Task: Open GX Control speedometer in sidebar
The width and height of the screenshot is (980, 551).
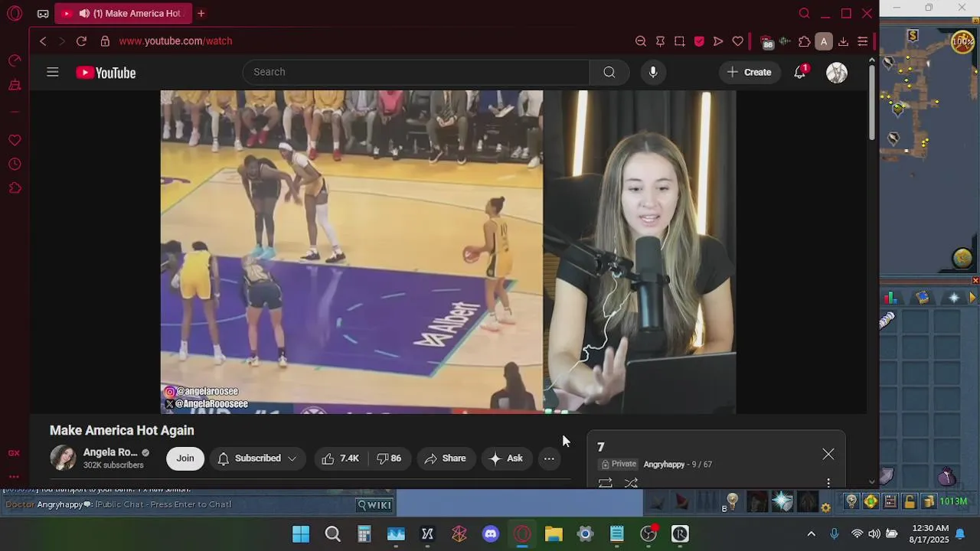Action: (x=15, y=61)
